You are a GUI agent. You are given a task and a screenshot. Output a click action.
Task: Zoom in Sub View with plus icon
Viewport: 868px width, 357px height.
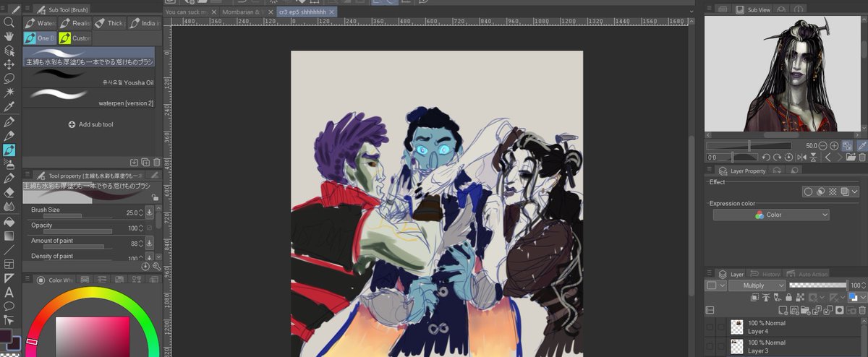pos(834,145)
